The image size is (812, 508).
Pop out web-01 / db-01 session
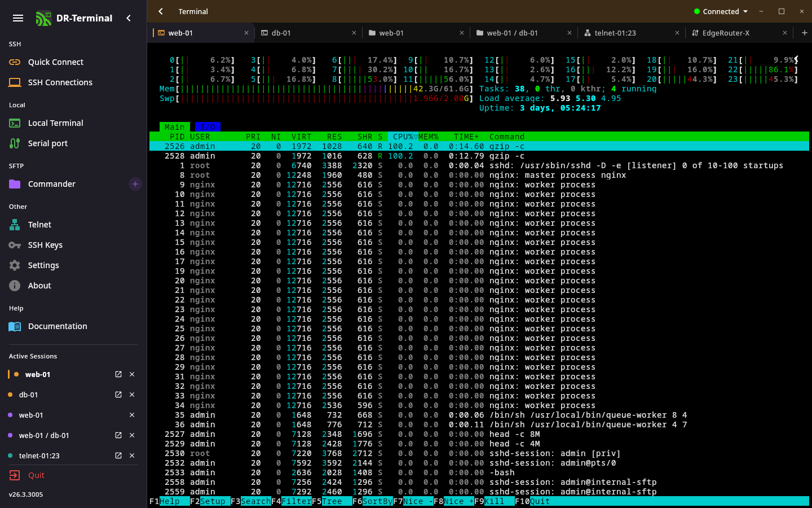118,435
